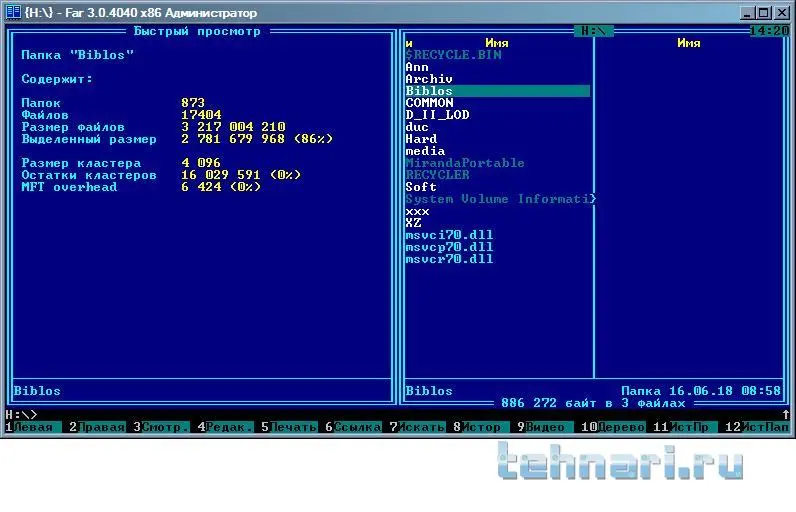Click key bar button 2 Правая

tap(97, 427)
